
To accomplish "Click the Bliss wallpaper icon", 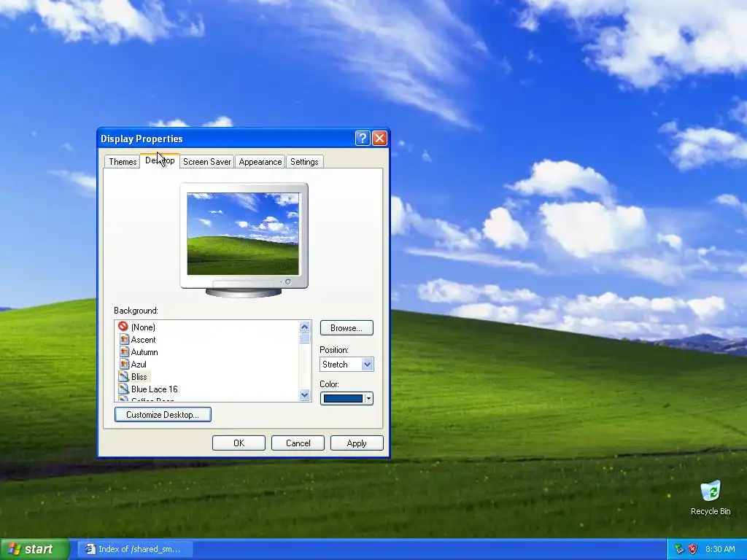I will point(124,376).
